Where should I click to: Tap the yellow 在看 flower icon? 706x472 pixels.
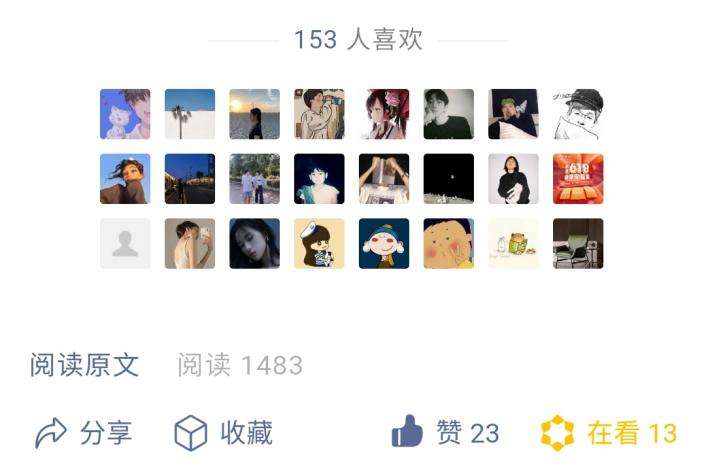click(557, 433)
